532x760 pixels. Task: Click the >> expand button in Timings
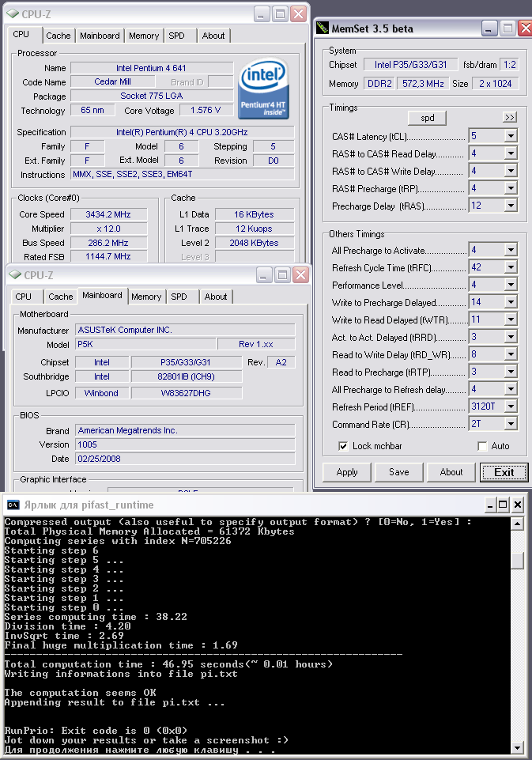click(x=510, y=117)
